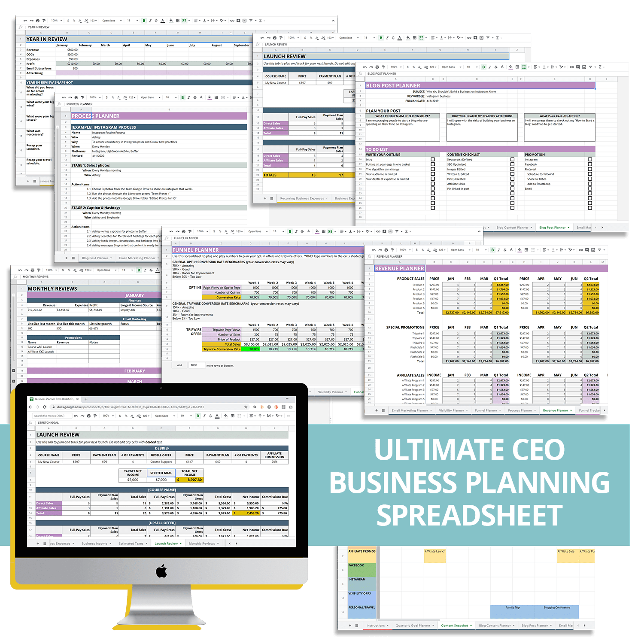Check 'Putting all your eggs in one basket' box
Screen dimensions: 644x644
433,164
